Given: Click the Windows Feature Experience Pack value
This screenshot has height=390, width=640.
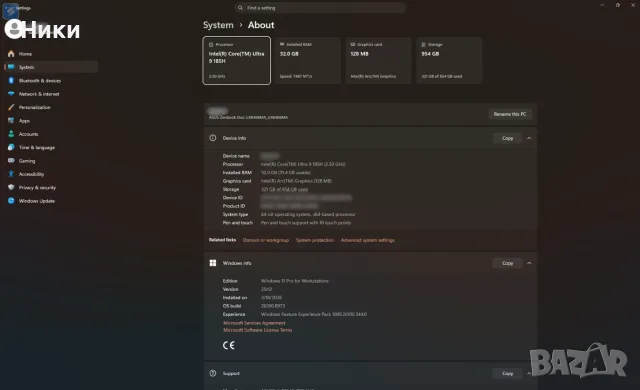Looking at the screenshot, I should click(314, 314).
